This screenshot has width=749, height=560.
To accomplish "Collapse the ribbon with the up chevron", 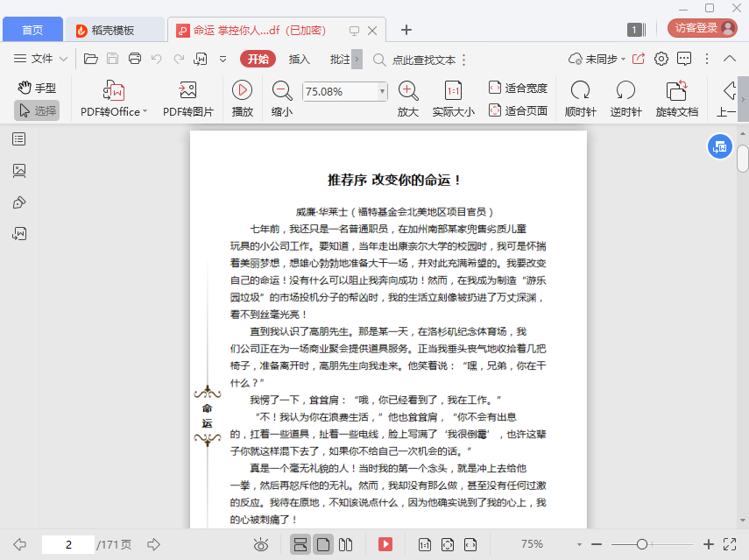I will tap(730, 59).
